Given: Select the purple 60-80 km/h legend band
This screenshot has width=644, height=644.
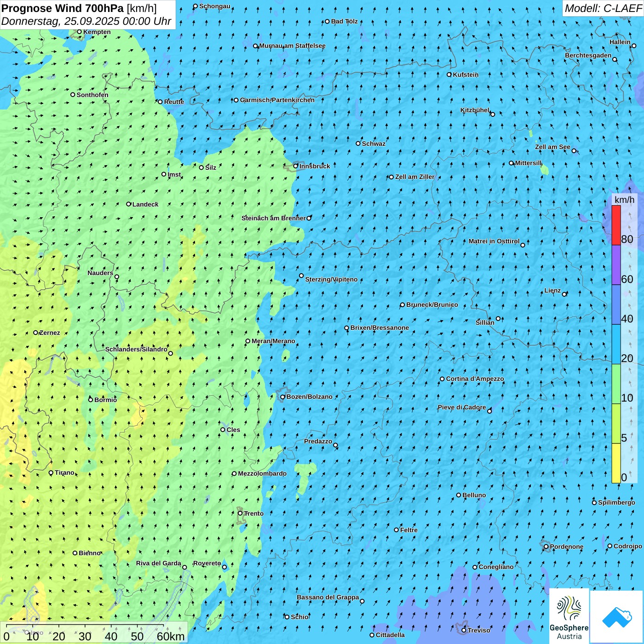Looking at the screenshot, I should point(616,265).
